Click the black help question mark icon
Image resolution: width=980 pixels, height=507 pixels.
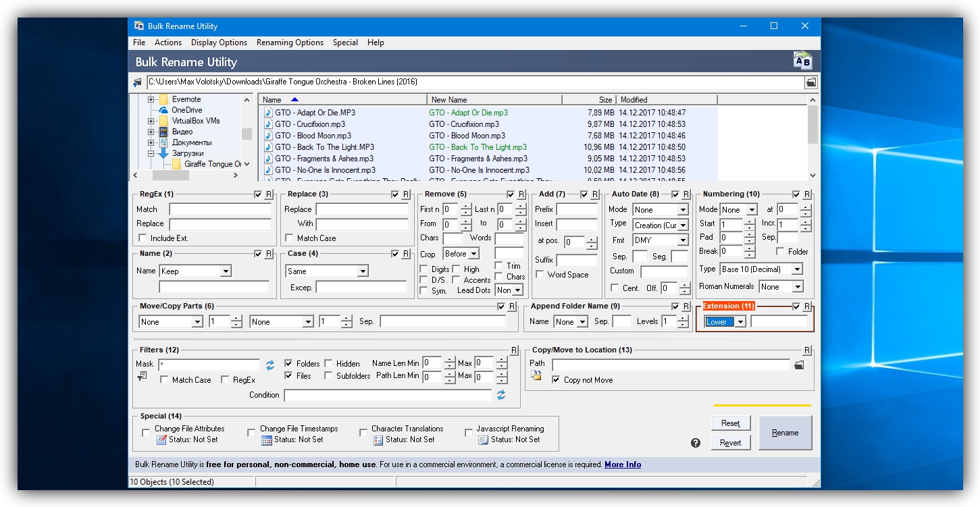click(696, 443)
